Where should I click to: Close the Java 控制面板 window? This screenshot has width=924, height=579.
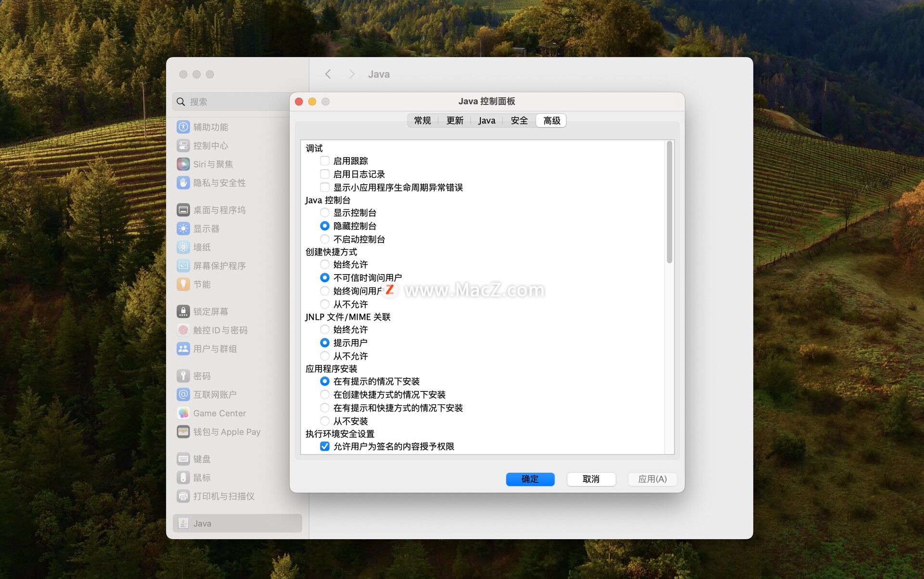(x=299, y=101)
